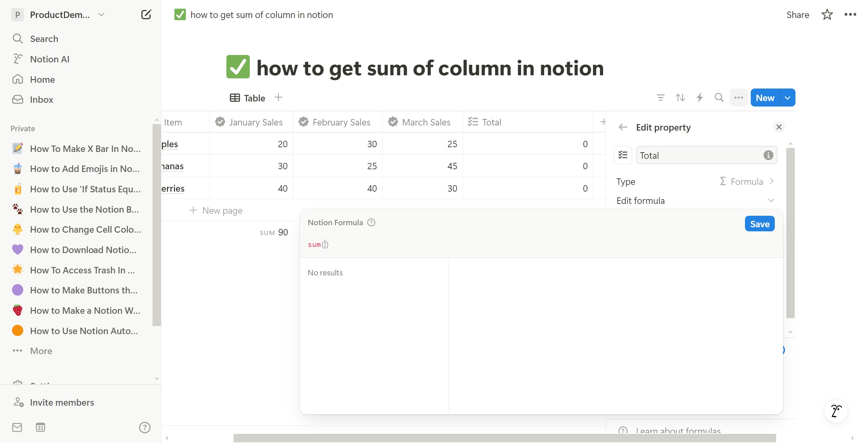This screenshot has height=443, width=868.
Task: Click the January Sales column header
Action: tap(251, 122)
